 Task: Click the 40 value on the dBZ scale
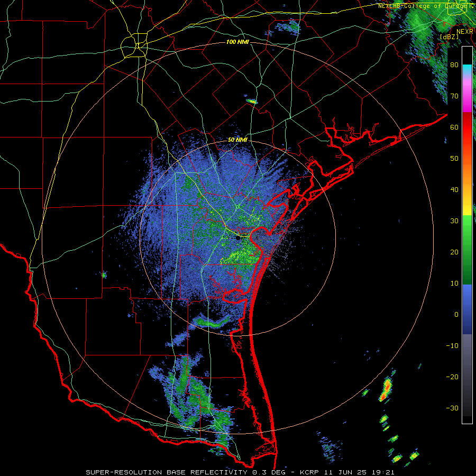coord(454,190)
